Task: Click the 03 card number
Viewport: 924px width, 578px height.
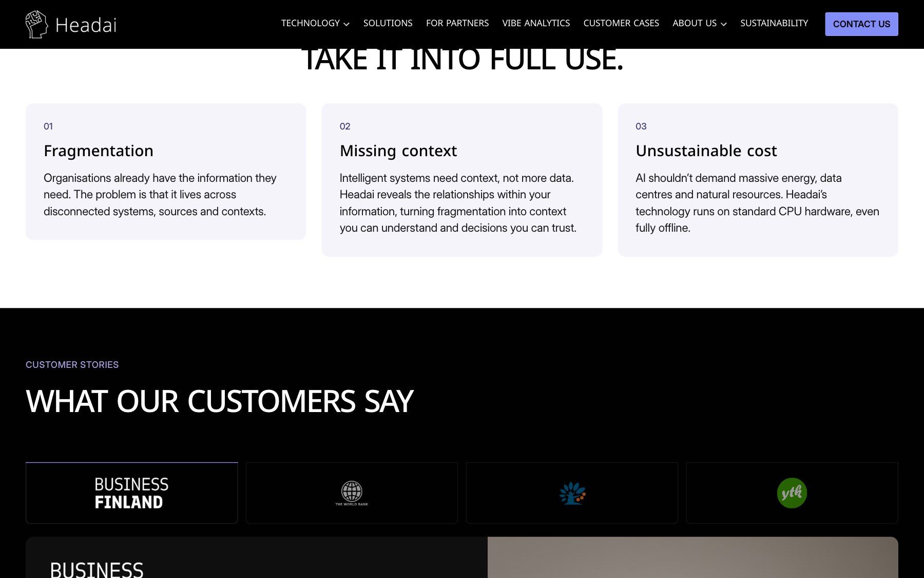Action: [641, 126]
